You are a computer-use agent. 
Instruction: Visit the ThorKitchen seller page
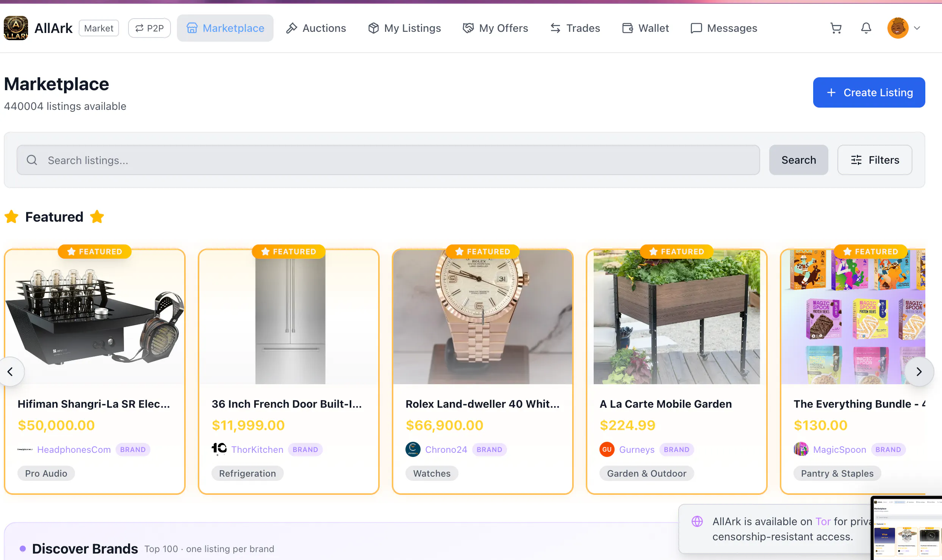tap(257, 449)
